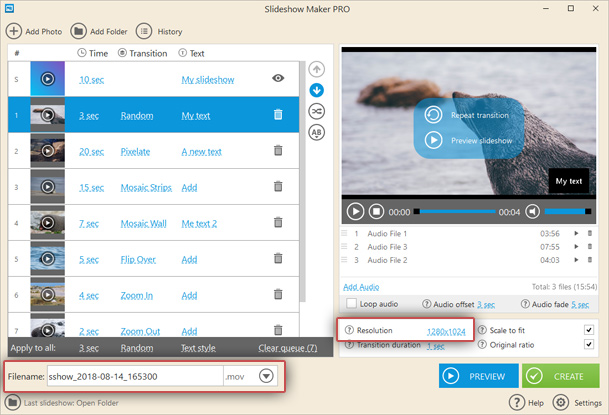Select the My slideshow title thumbnail

47,79
